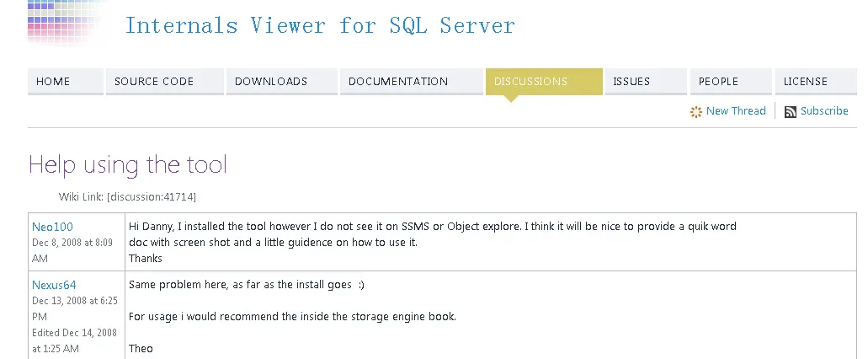Viewport: 868px width, 359px height.
Task: Click the Subscribe link
Action: (824, 111)
